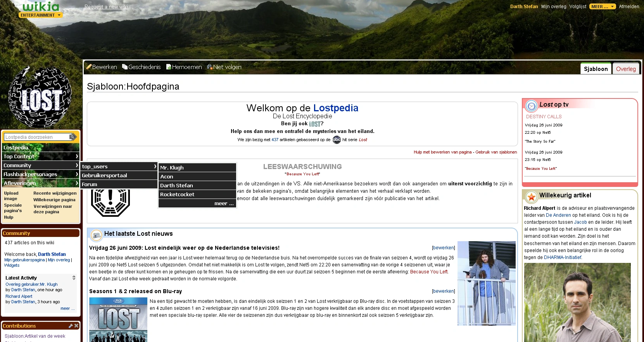Screen dimensions: 644x342
Task: Click the abc network logo icon
Action: click(x=337, y=140)
